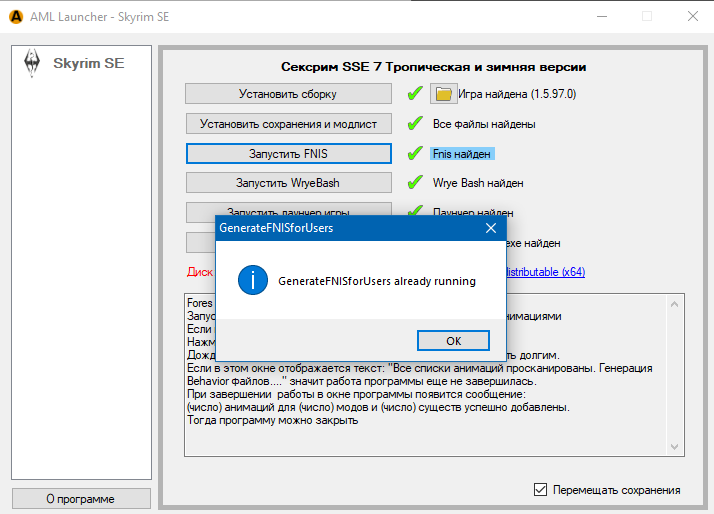Click the Skyrim dragon logo icon
This screenshot has width=714, height=514.
pos(32,63)
